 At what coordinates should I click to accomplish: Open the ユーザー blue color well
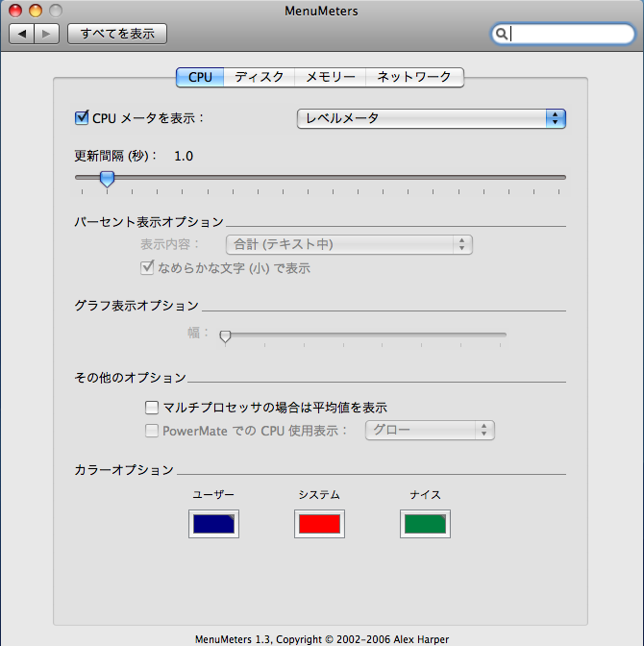click(x=213, y=524)
